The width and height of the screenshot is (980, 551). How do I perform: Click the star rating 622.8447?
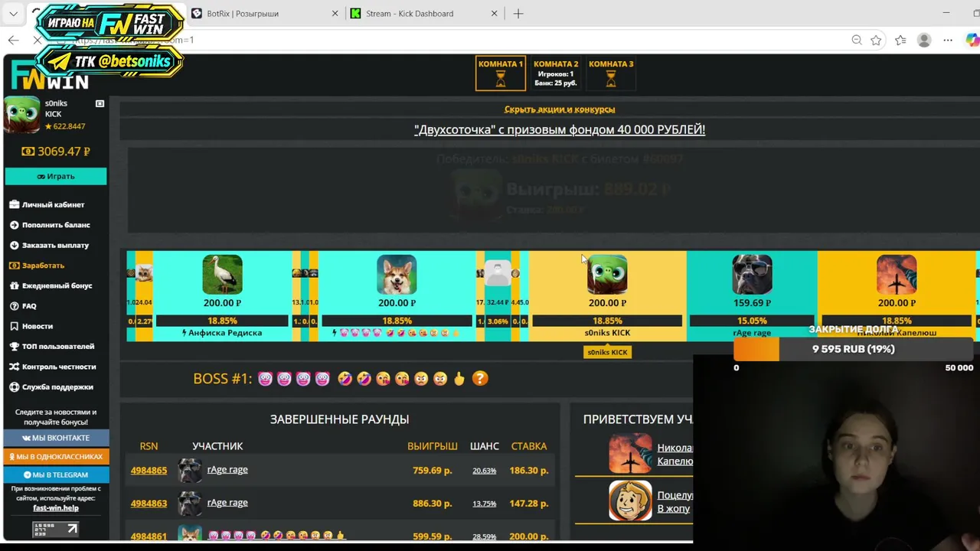point(65,126)
